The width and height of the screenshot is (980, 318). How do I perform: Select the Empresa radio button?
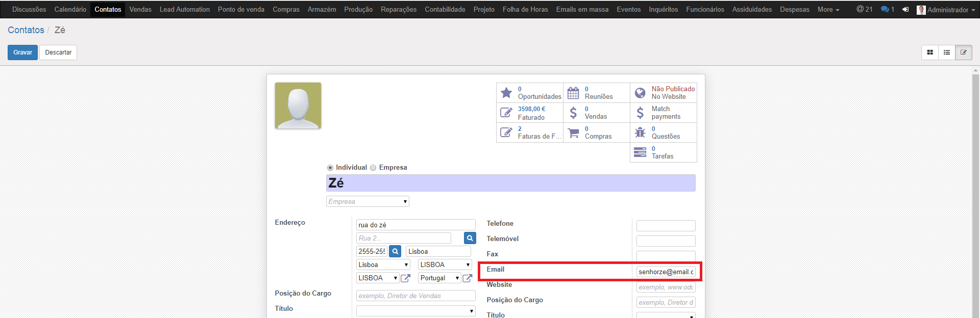(x=373, y=168)
